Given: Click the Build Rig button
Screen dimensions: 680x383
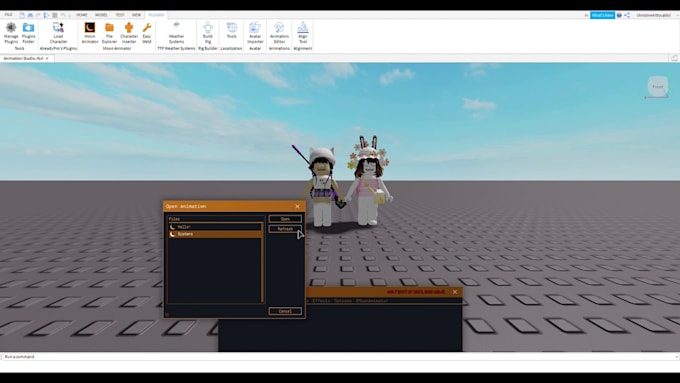Looking at the screenshot, I should (x=208, y=33).
